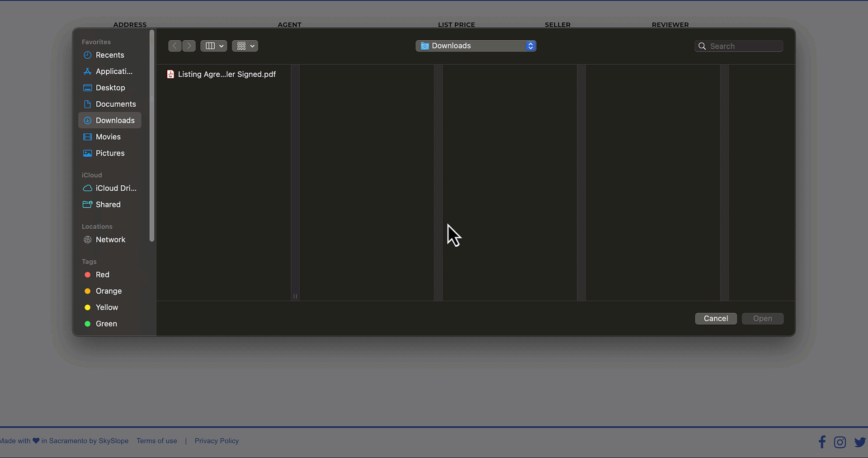Go to the Desktop folder
Screen dimensions: 868x458
click(x=110, y=88)
